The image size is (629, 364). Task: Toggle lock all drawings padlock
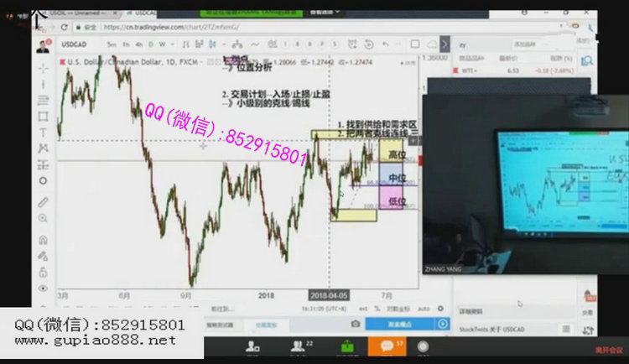click(x=43, y=270)
